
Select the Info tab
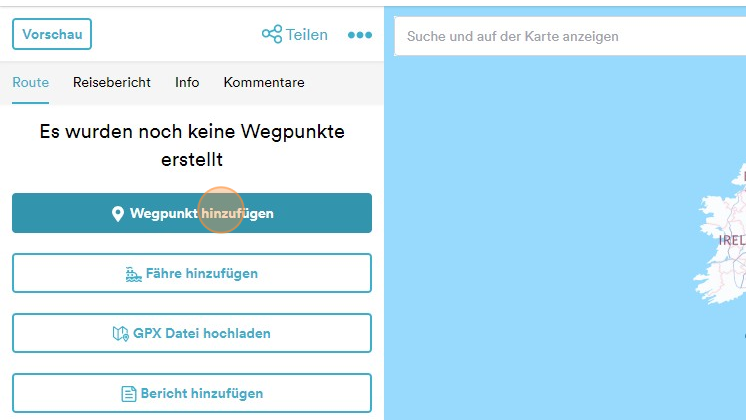point(187,82)
